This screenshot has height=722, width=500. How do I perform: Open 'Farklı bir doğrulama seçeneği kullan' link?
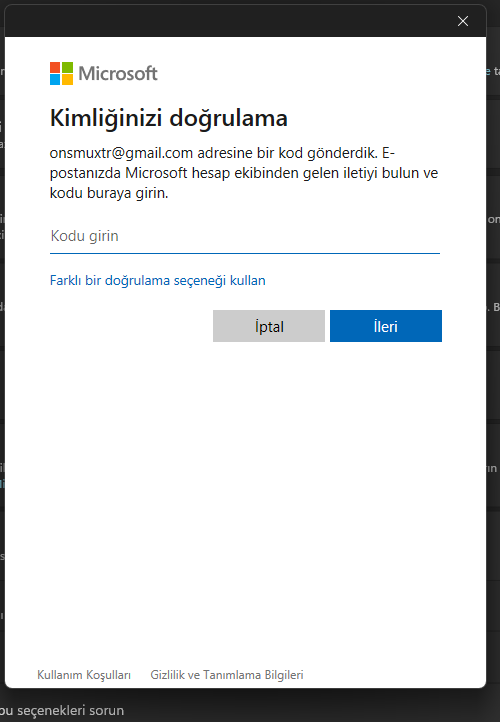pos(157,280)
